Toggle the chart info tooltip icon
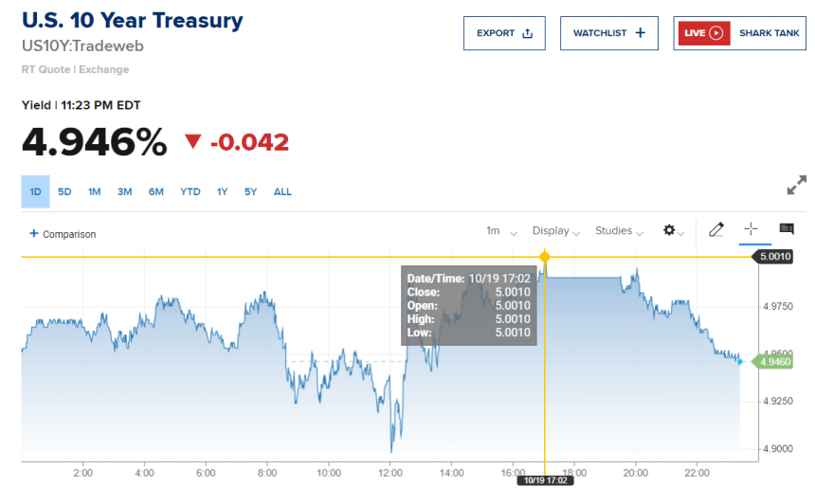Viewport: 815px width, 504px height. (786, 229)
